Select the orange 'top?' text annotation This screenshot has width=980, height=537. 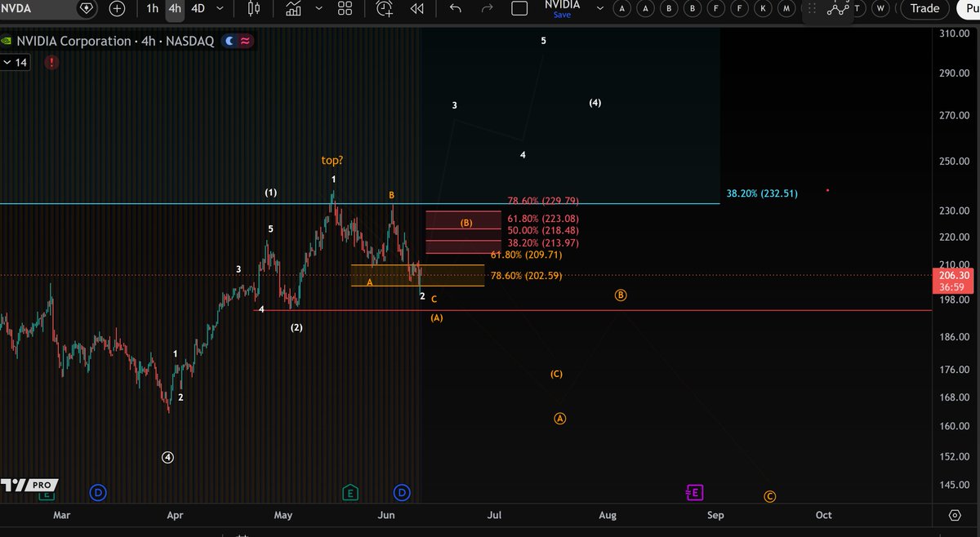tap(332, 161)
